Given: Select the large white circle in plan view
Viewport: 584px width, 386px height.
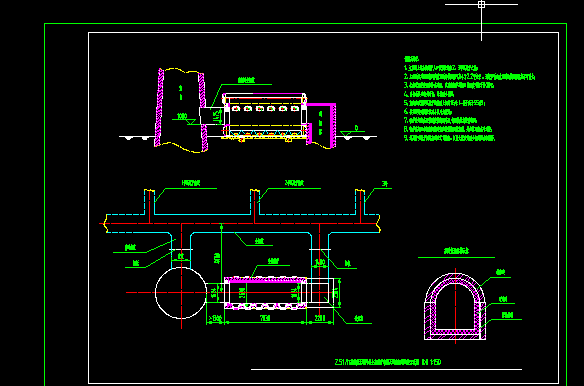Looking at the screenshot, I should (x=181, y=293).
